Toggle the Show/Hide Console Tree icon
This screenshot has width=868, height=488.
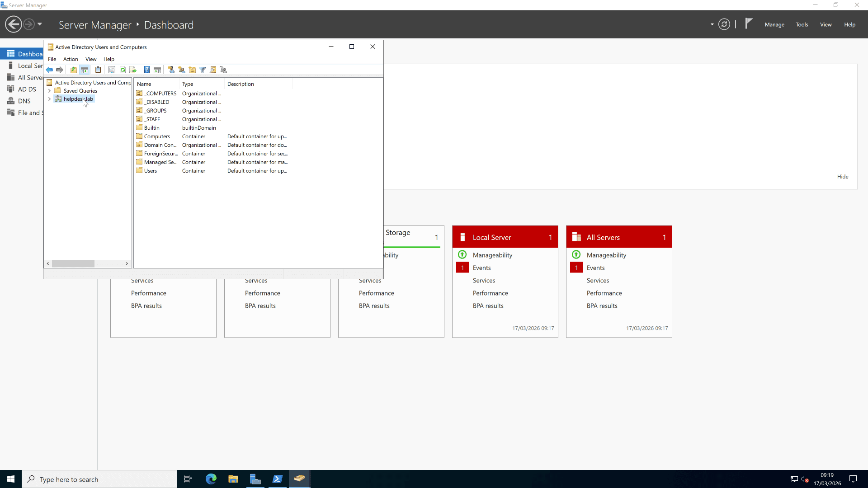pos(85,70)
